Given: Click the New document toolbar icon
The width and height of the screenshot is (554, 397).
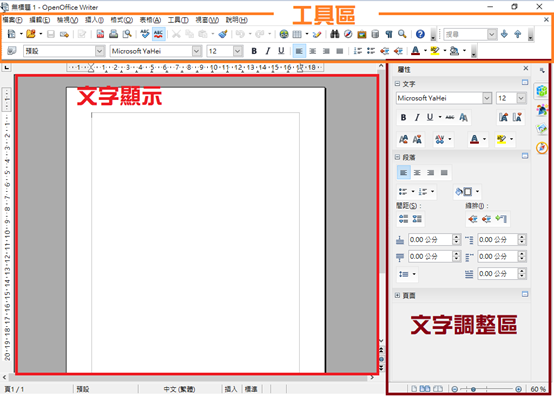Looking at the screenshot, I should pyautogui.click(x=11, y=34).
